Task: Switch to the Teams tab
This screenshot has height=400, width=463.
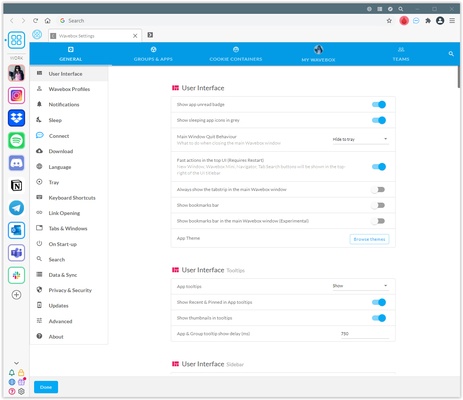Action: click(x=401, y=54)
